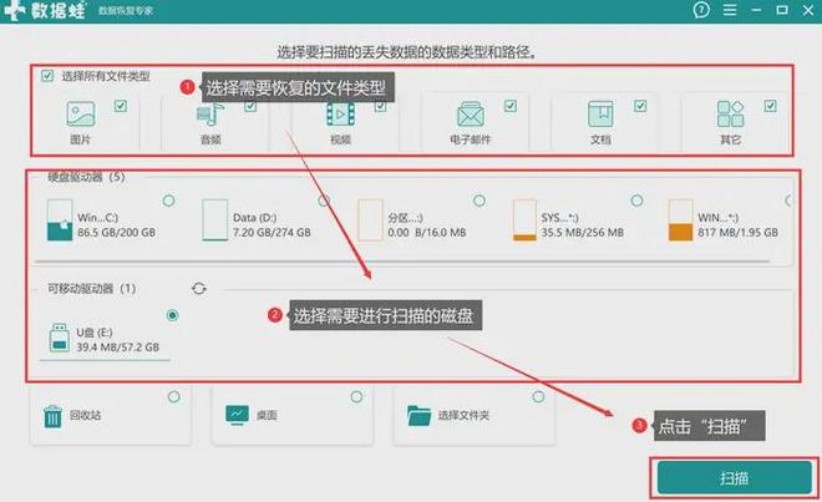
Task: Click the 硬盘驱动器 (5) section label
Action: coord(86,177)
